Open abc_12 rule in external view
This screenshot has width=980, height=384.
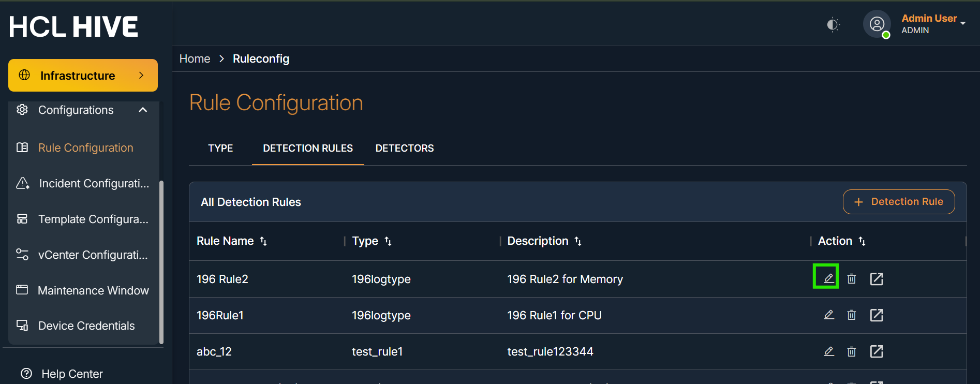tap(877, 351)
